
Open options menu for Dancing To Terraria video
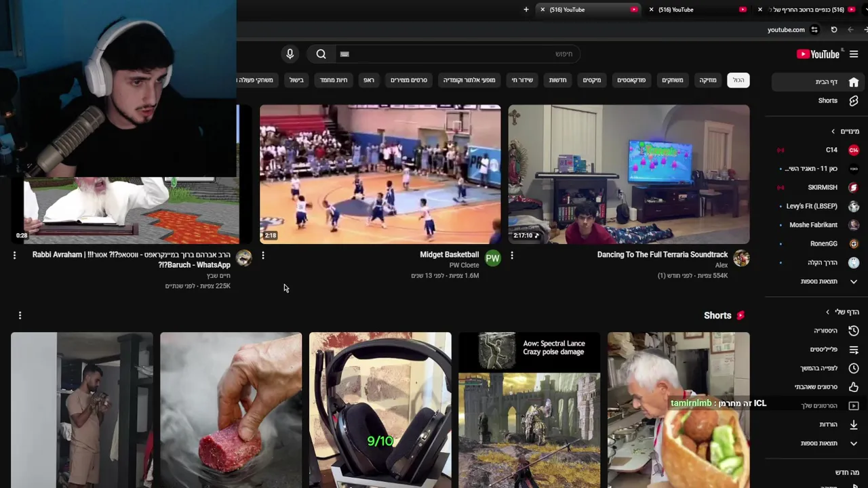click(x=512, y=256)
